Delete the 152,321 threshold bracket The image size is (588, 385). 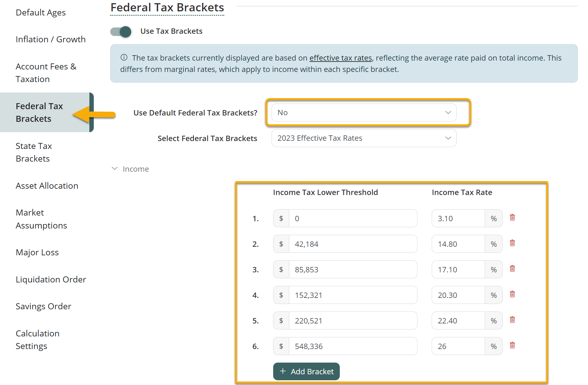pos(512,294)
